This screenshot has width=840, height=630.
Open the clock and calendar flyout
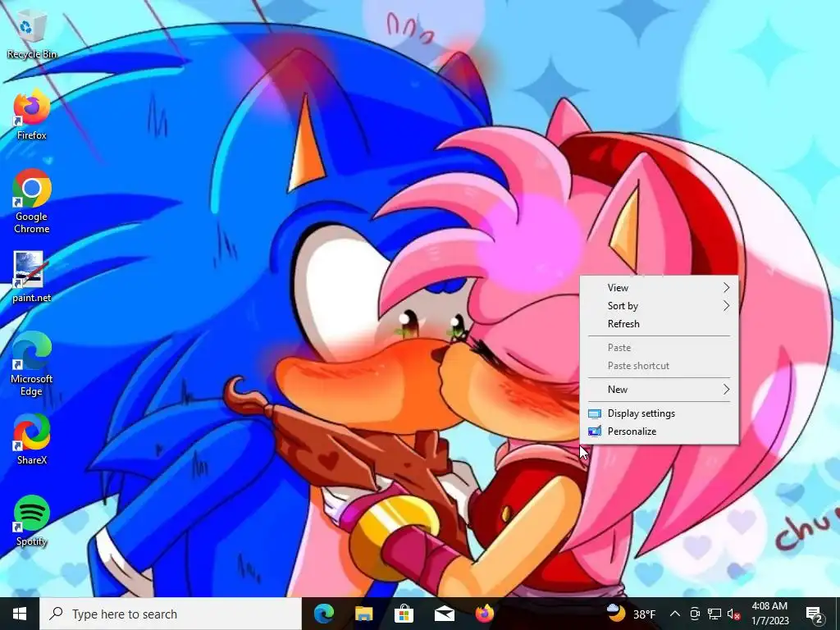coord(769,614)
